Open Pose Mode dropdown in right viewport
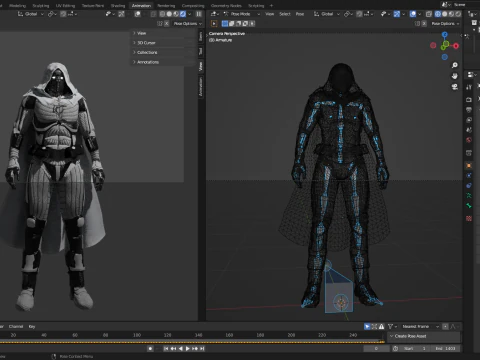The width and height of the screenshot is (480, 360). click(x=242, y=14)
